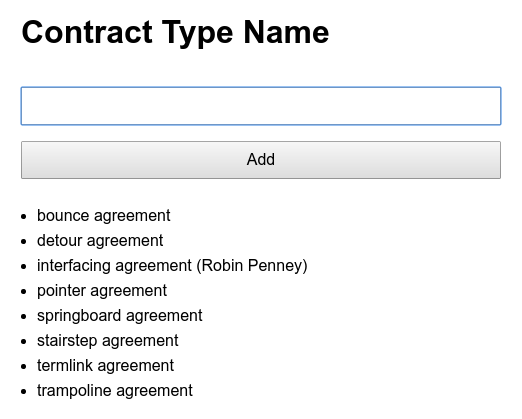Focus the Contract Type Name text field
The height and width of the screenshot is (419, 522).
tap(261, 106)
